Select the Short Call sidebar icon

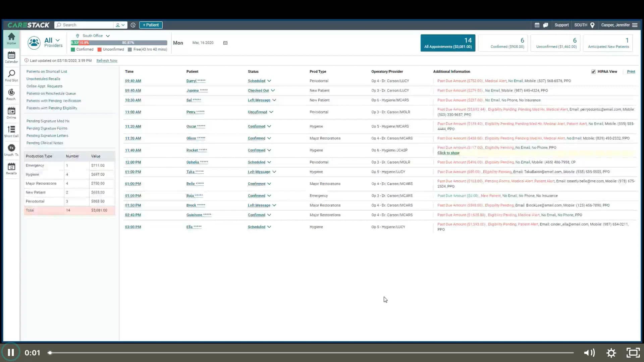tap(11, 132)
